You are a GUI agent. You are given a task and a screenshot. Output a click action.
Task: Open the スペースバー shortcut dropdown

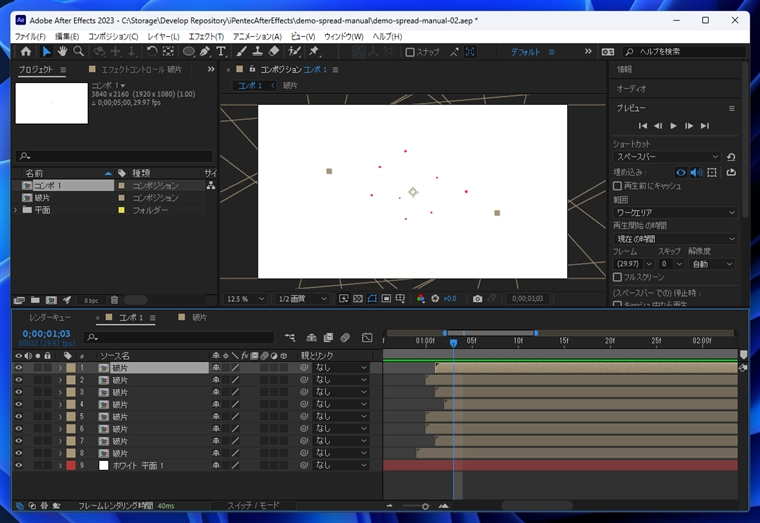pos(667,157)
